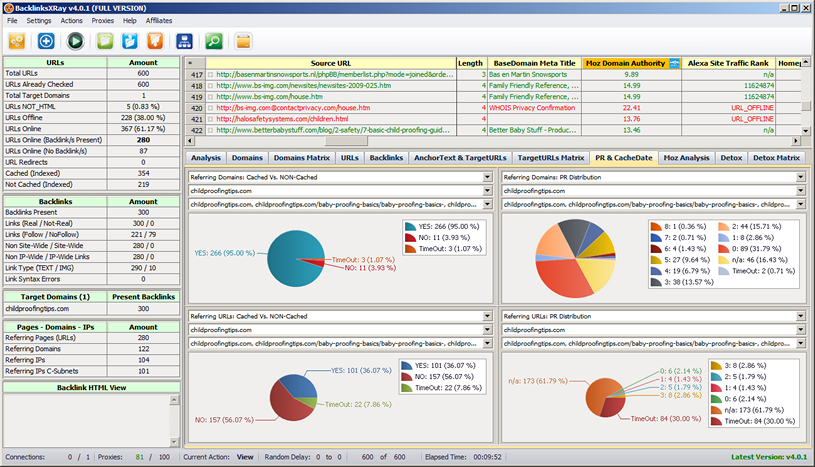
Task: Click the green open folder toolbar icon
Action: click(105, 41)
